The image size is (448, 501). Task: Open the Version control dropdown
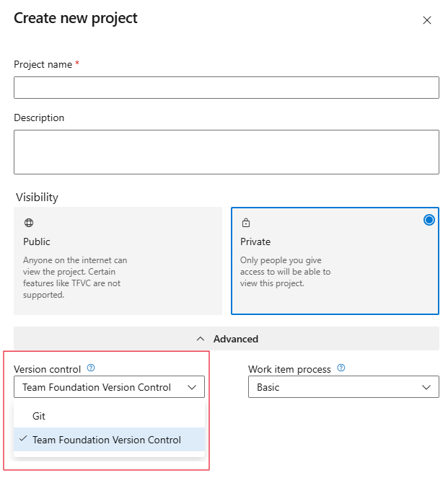pyautogui.click(x=109, y=387)
